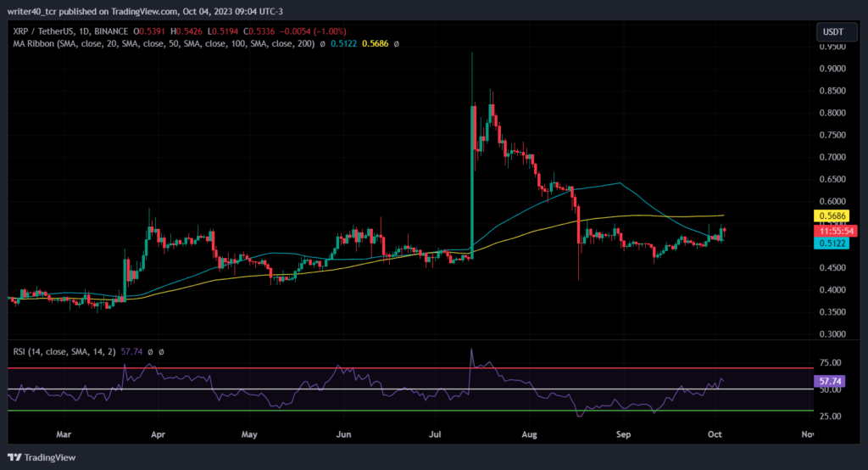Click the 0.8000 price scale tick

point(832,113)
